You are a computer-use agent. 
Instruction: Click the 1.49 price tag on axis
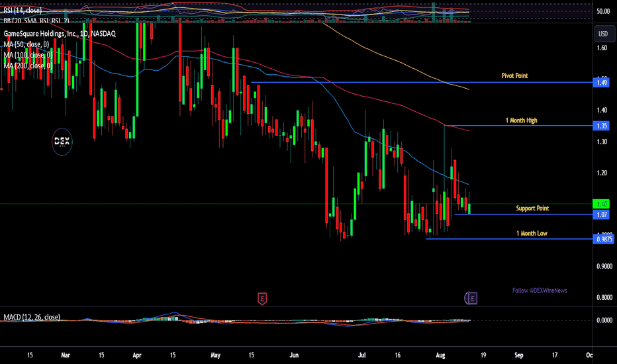point(602,83)
